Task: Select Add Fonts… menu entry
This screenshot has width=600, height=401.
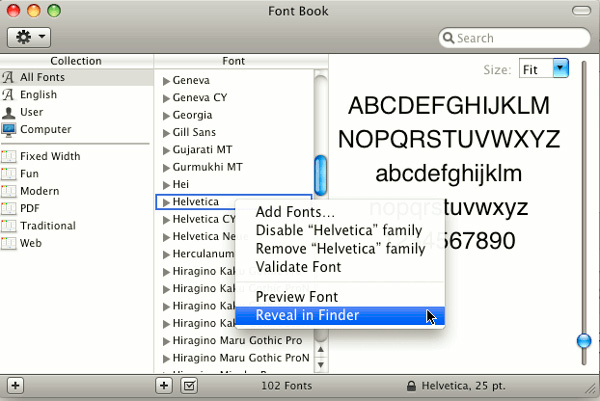Action: [x=295, y=212]
